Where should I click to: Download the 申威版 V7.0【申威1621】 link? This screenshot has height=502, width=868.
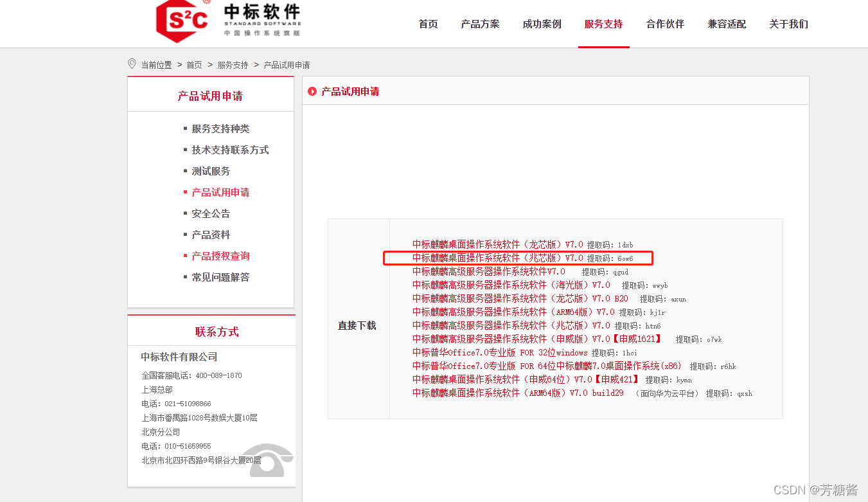(x=537, y=339)
